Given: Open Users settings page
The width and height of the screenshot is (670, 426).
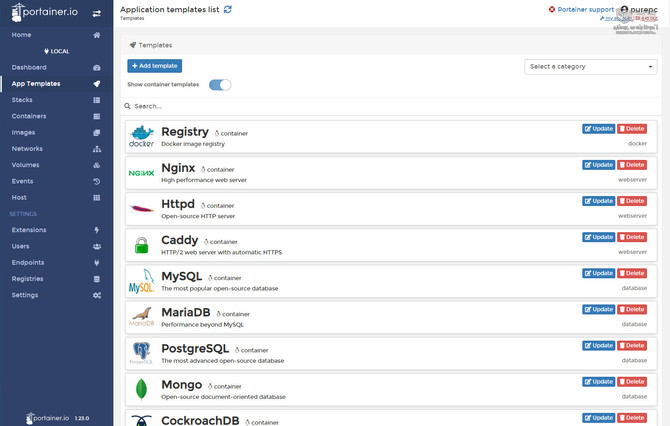Looking at the screenshot, I should click(x=21, y=246).
